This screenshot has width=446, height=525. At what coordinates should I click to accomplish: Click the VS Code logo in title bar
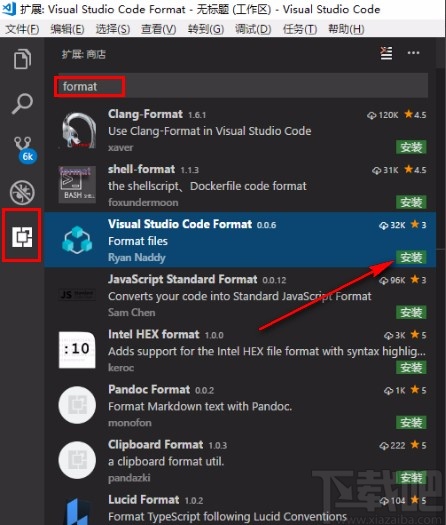click(x=9, y=9)
